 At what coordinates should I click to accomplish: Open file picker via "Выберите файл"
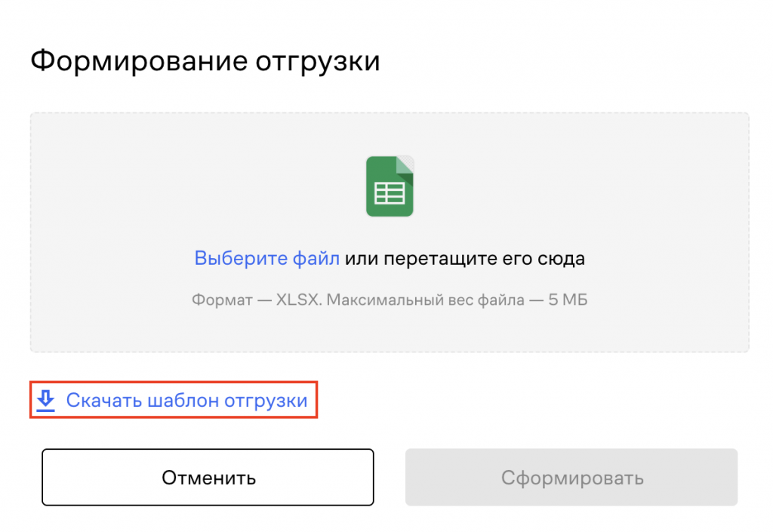click(266, 259)
